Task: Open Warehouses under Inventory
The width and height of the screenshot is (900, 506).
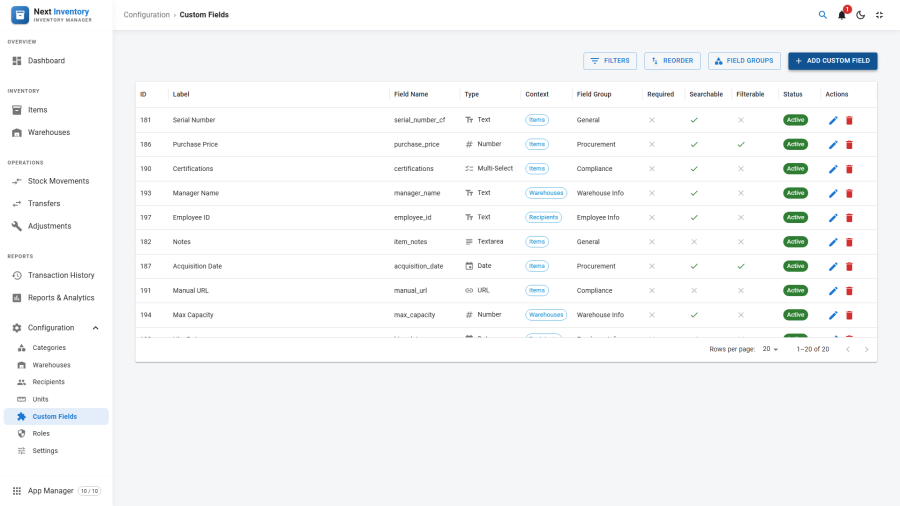Action: point(56,133)
